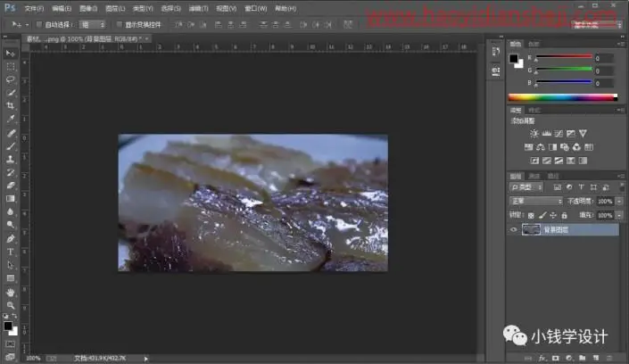Open the Color panel flyout menu
The image size is (629, 364).
pos(621,44)
